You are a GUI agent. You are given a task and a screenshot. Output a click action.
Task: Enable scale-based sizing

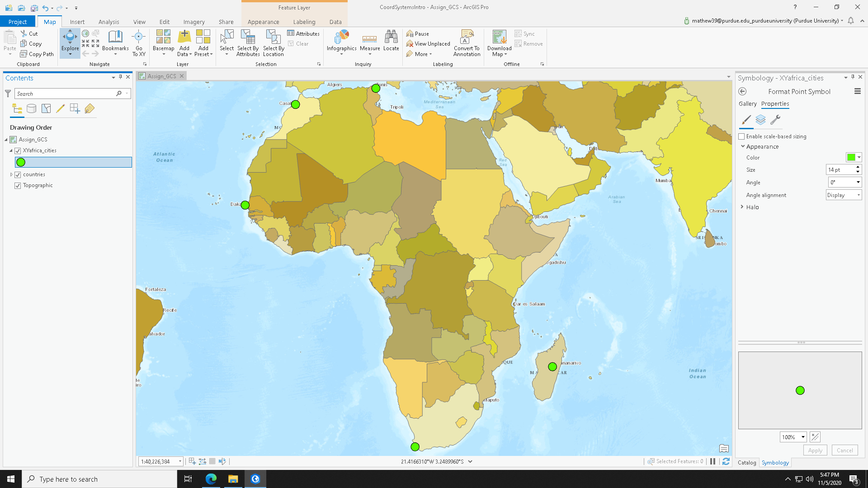(x=741, y=136)
